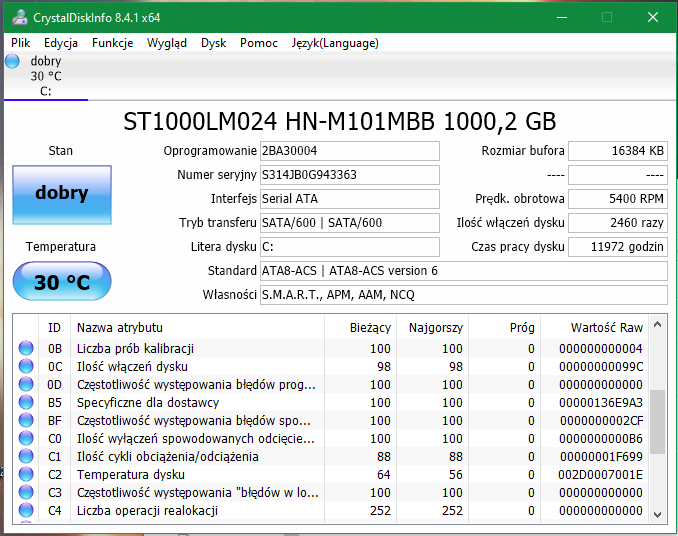Click the Litera dysku field C:
The width and height of the screenshot is (678, 536).
[350, 247]
